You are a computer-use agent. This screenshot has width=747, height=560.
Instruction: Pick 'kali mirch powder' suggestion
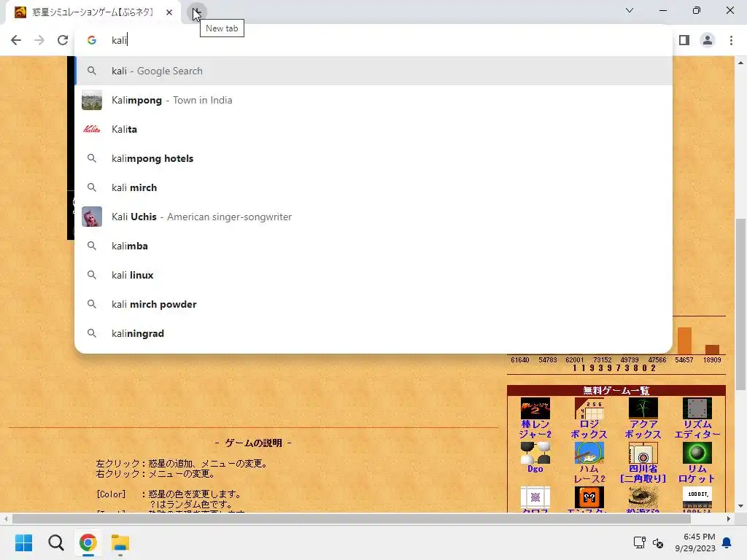[373, 304]
